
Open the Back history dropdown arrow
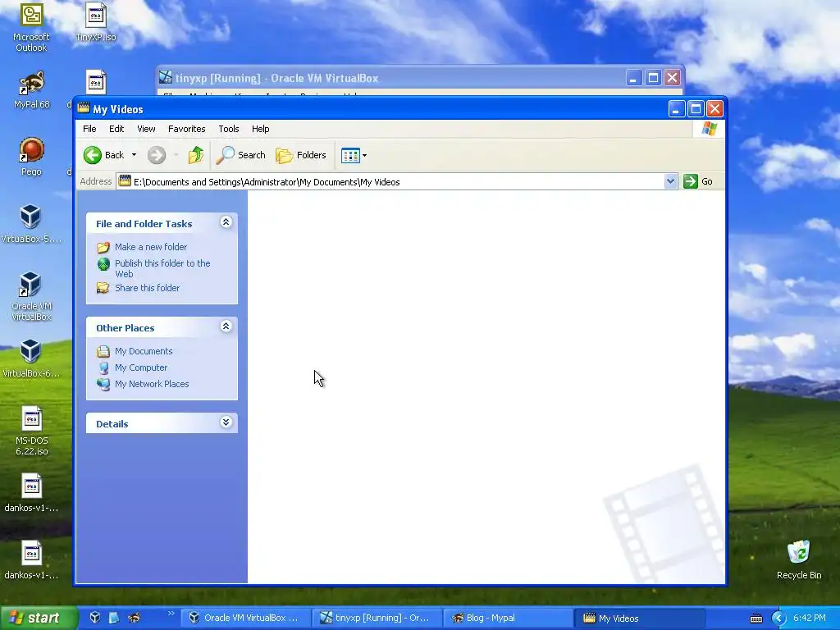pos(134,155)
